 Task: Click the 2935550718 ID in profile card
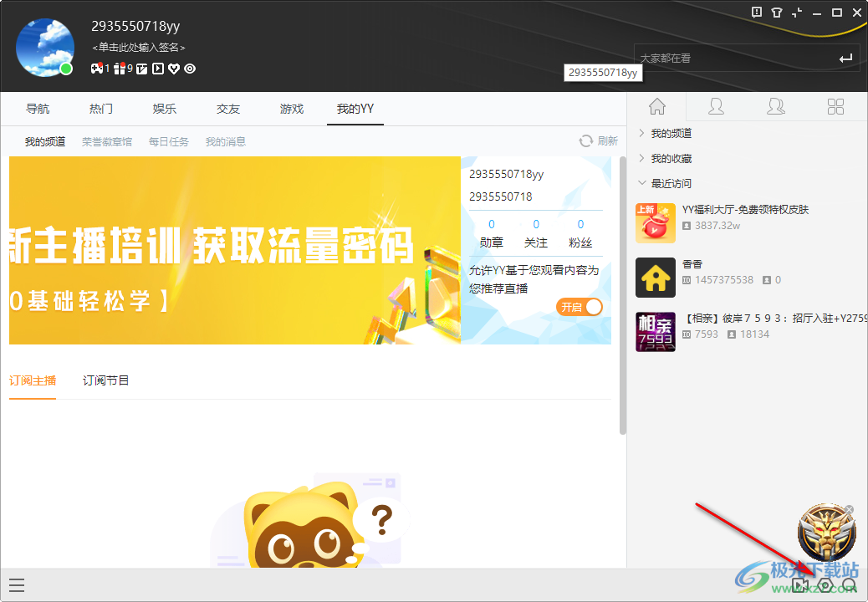(x=500, y=196)
